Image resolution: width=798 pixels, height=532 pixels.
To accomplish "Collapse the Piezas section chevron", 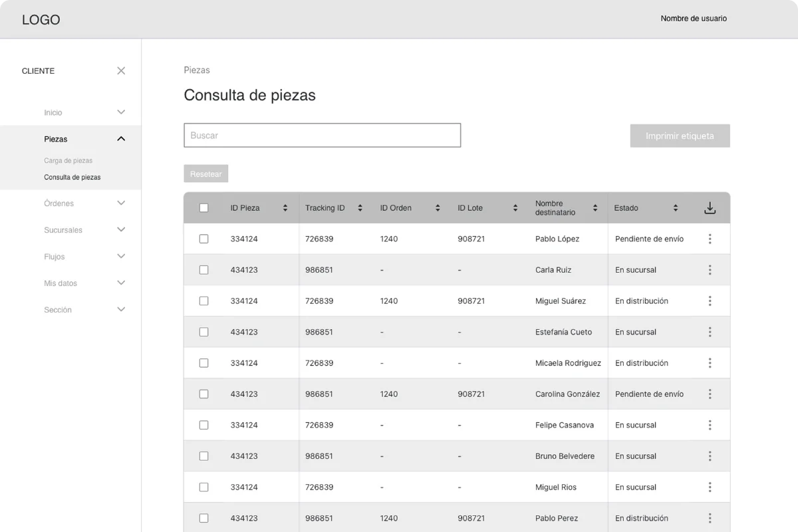I will coord(121,139).
